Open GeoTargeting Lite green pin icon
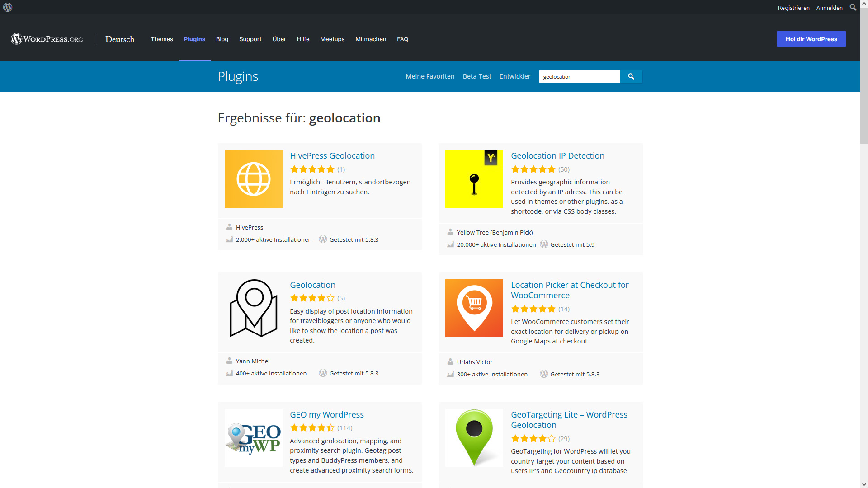The height and width of the screenshot is (488, 868). (x=474, y=438)
